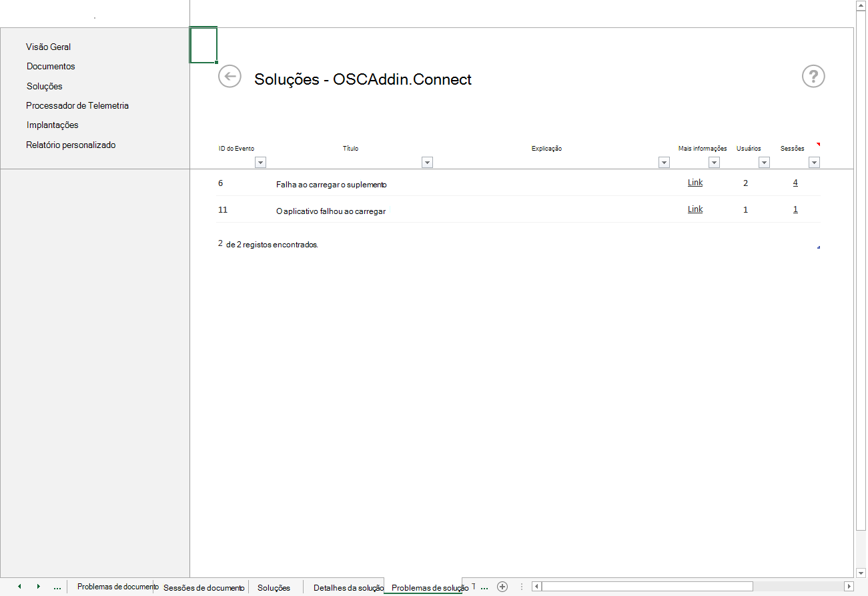Open sessions count 1 link for event 11
The image size is (868, 596).
[x=795, y=209]
